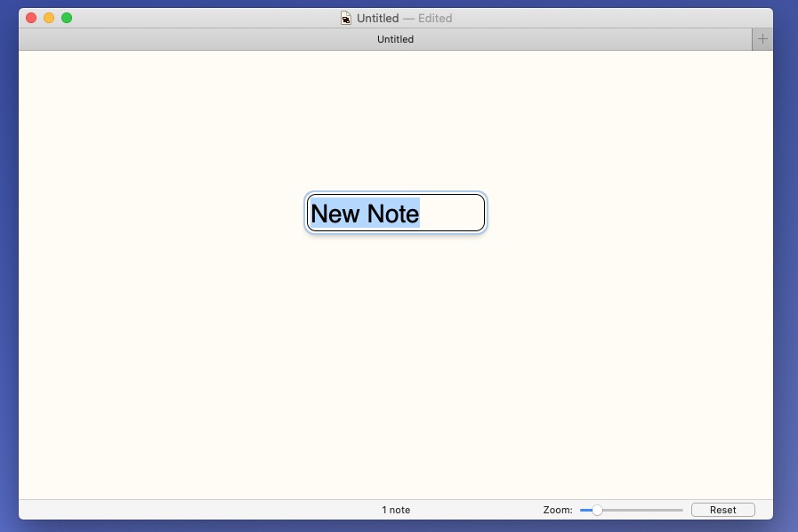Viewport: 798px width, 532px height.
Task: Open the title menu via "Edited" label
Action: coord(435,18)
